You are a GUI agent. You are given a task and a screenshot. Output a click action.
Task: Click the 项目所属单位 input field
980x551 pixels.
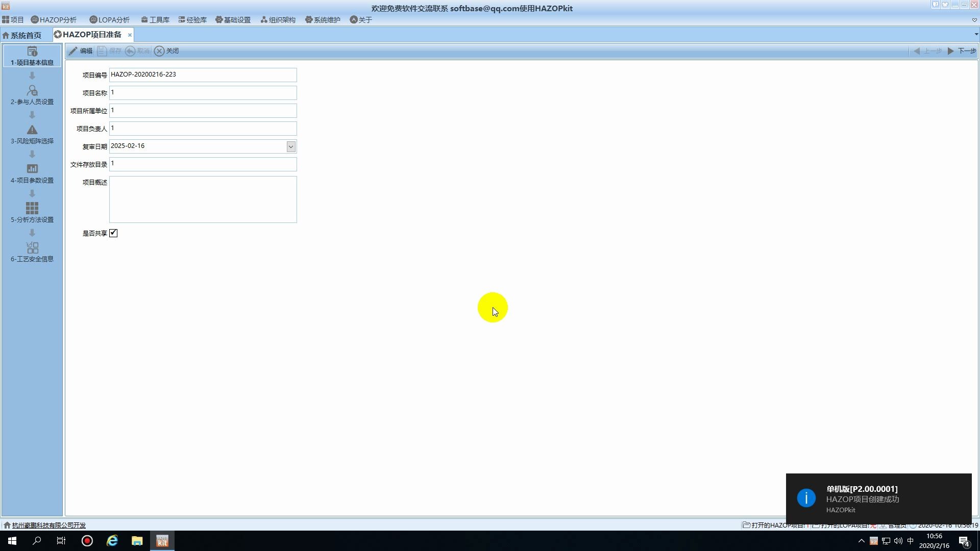point(203,111)
